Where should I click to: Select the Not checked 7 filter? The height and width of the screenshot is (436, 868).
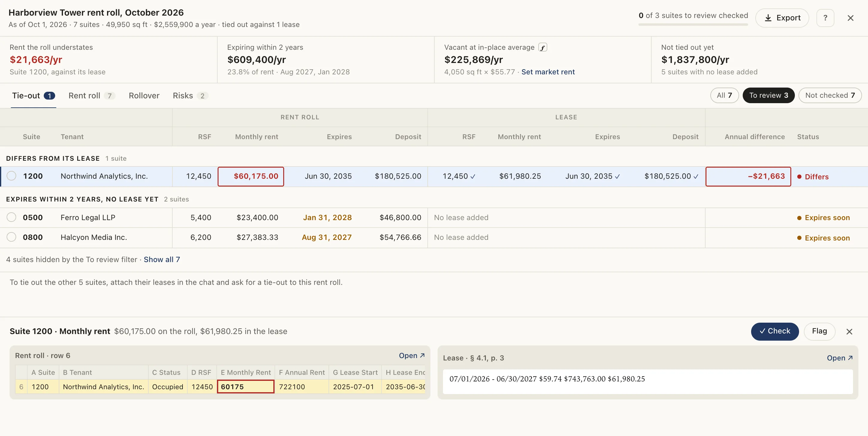(x=830, y=95)
